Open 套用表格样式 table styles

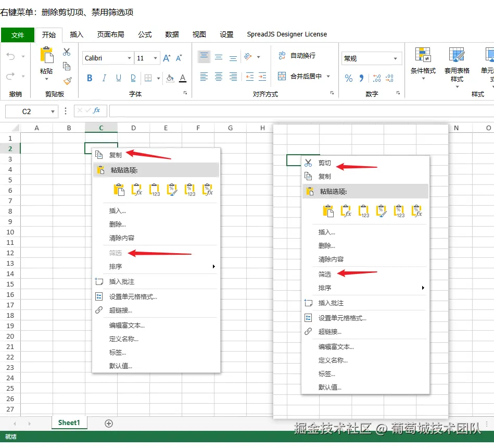457,67
